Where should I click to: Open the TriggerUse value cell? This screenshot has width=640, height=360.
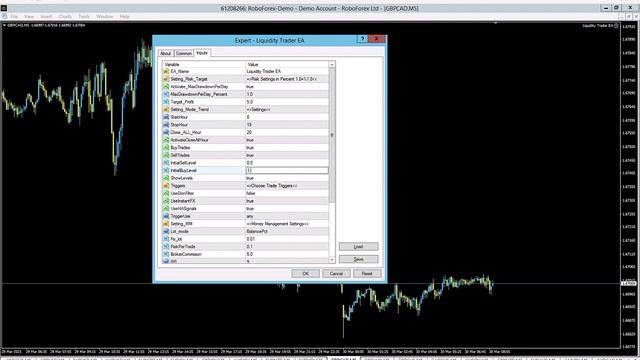click(x=287, y=216)
